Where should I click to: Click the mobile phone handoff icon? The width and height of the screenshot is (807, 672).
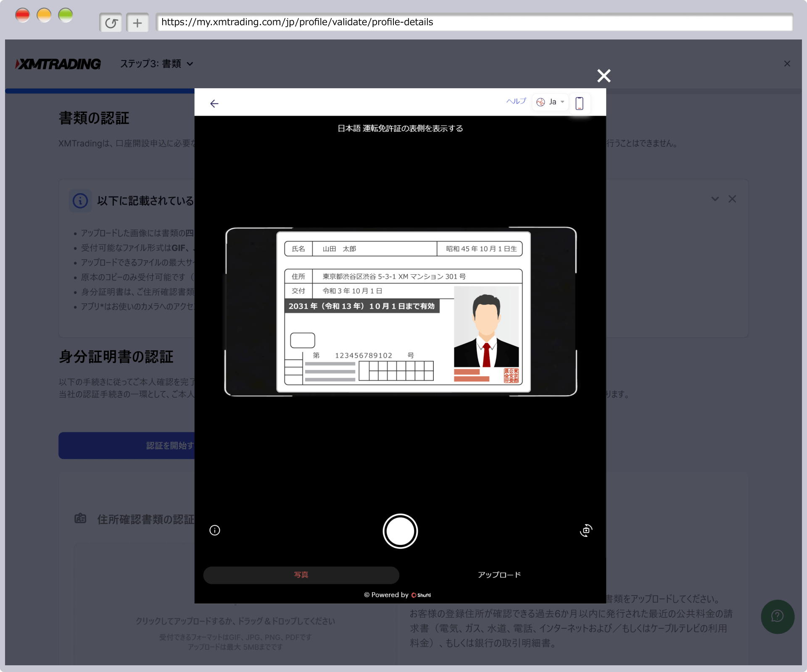[579, 103]
